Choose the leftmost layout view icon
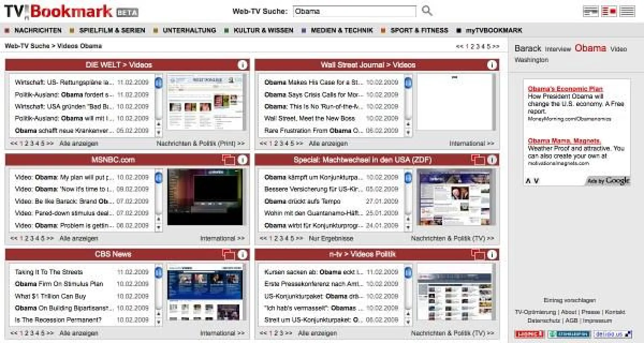644x343 pixels. (x=591, y=12)
